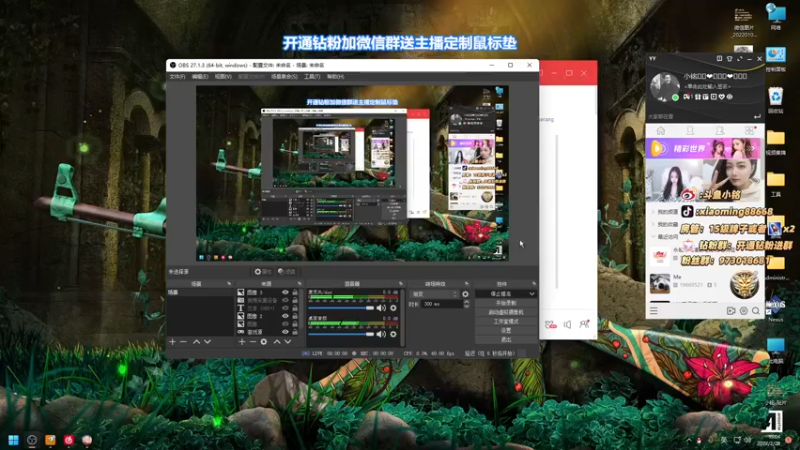800x450 pixels.
Task: Toggle the lock on the 文本 (GDI+) source
Action: [295, 308]
